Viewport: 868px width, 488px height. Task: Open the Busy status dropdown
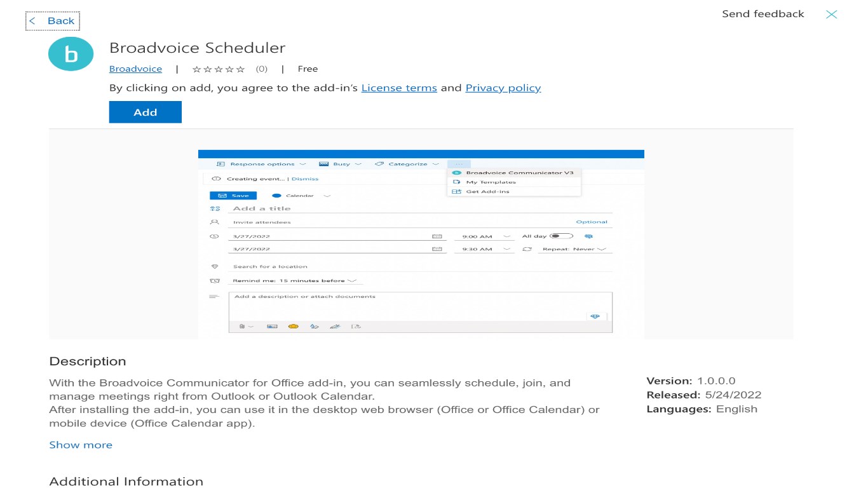point(341,164)
